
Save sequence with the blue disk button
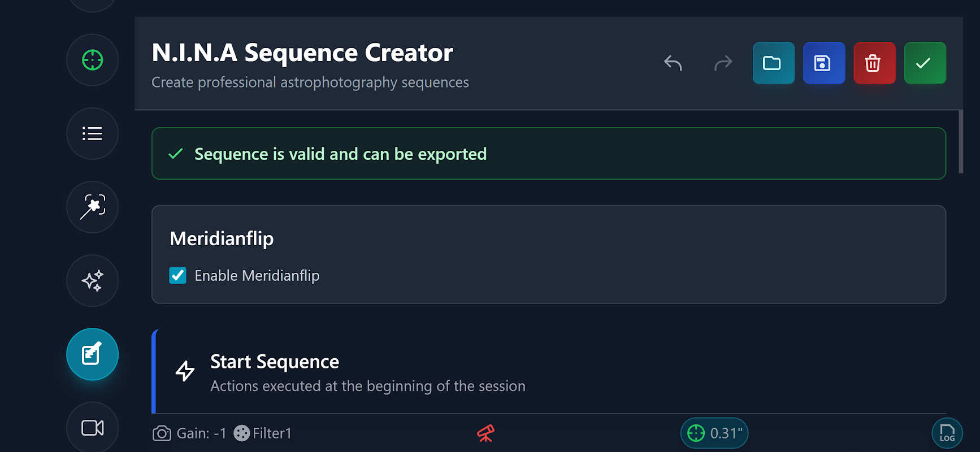point(823,63)
